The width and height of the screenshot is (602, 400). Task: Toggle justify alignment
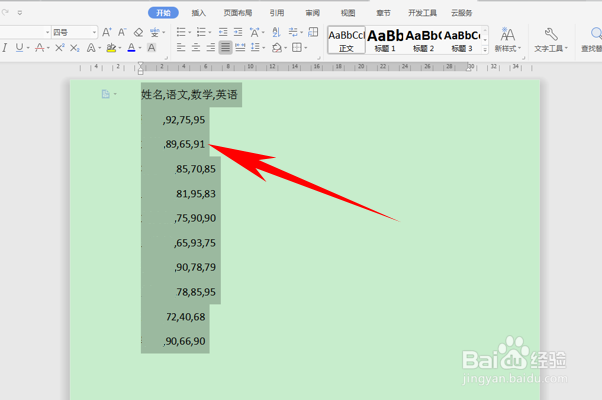click(x=226, y=48)
